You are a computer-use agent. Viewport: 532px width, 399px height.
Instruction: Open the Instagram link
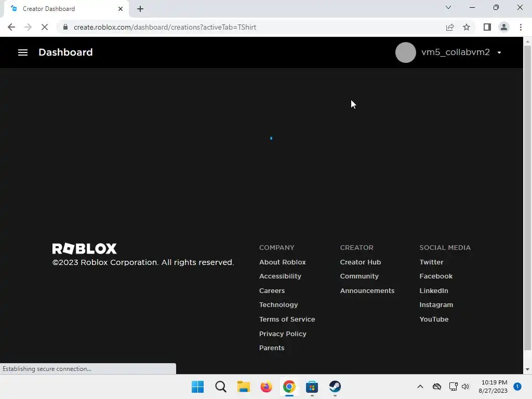[x=436, y=304]
